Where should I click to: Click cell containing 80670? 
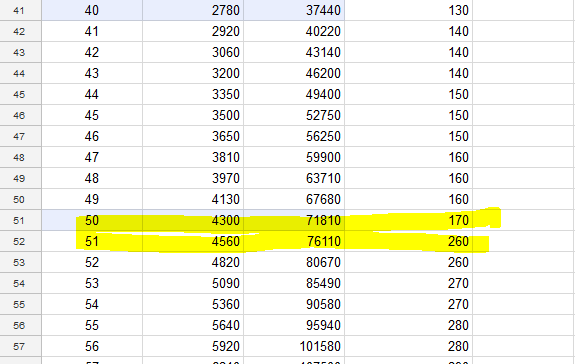click(x=294, y=262)
